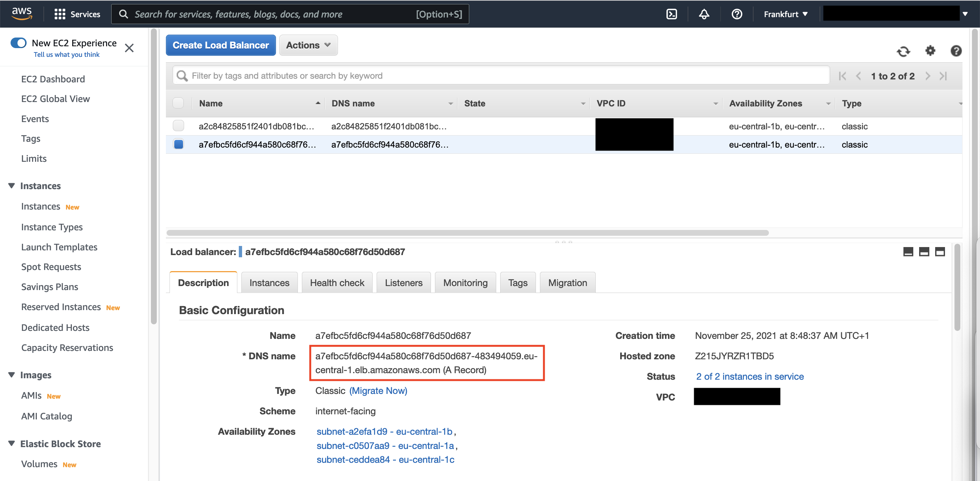Check the first load balancer checkbox

[178, 126]
